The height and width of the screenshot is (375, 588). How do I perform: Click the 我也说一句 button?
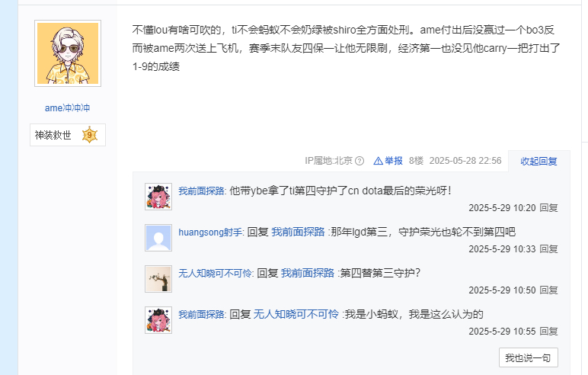tap(529, 357)
